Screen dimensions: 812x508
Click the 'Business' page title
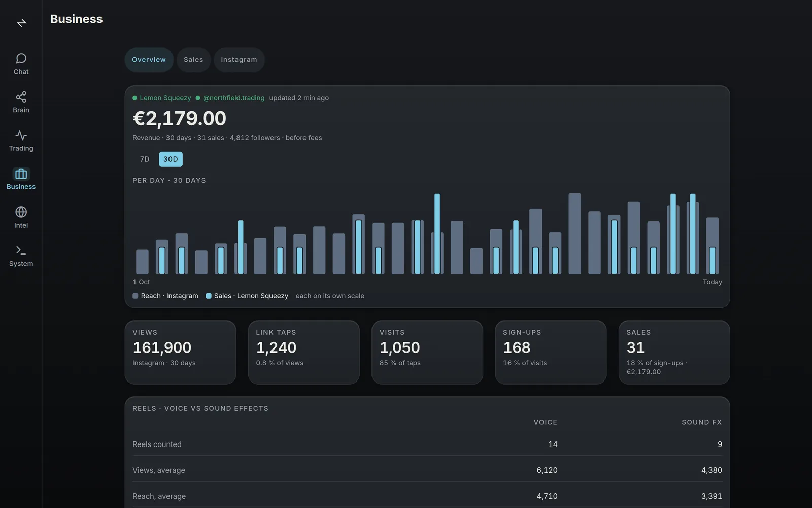(x=77, y=19)
